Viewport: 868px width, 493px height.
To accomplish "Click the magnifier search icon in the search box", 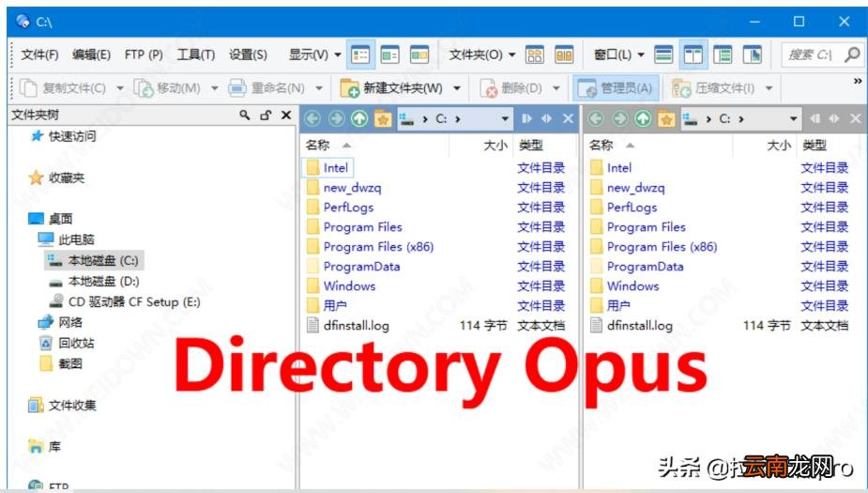I will pyautogui.click(x=852, y=54).
